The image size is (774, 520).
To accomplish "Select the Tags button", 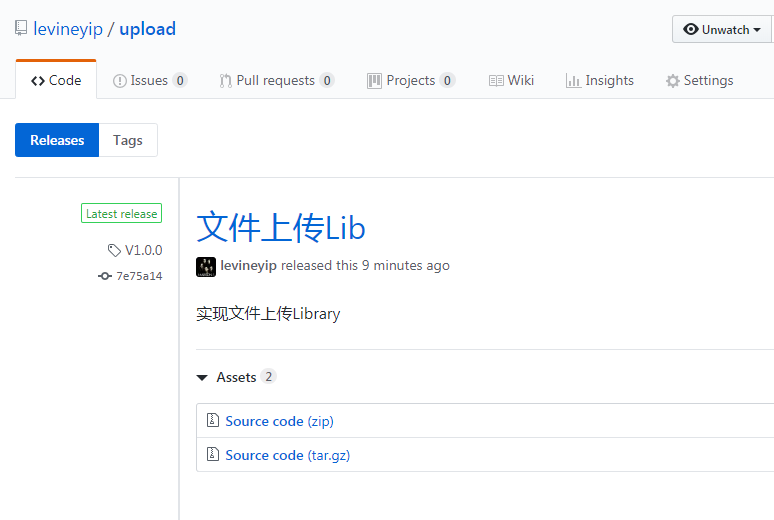I will click(128, 140).
